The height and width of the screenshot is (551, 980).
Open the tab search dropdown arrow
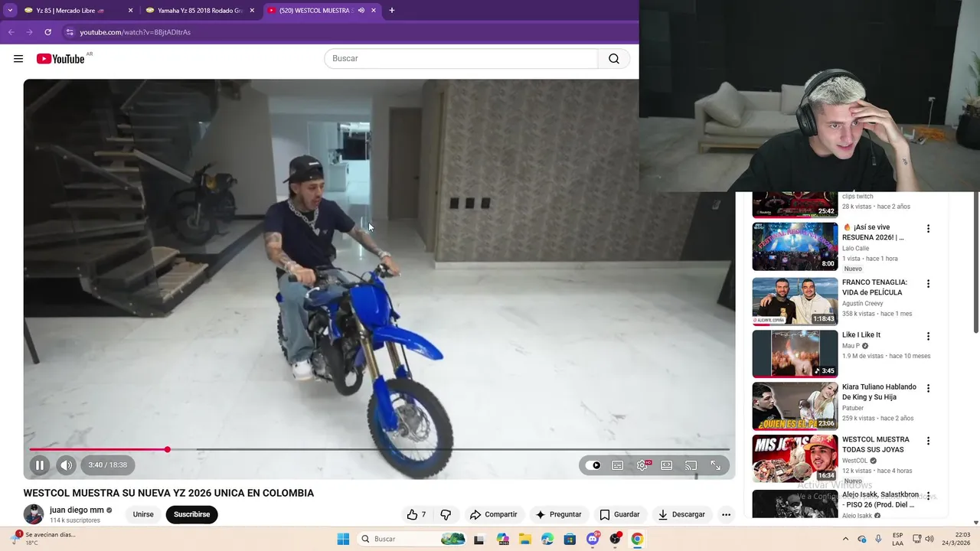[x=10, y=11]
